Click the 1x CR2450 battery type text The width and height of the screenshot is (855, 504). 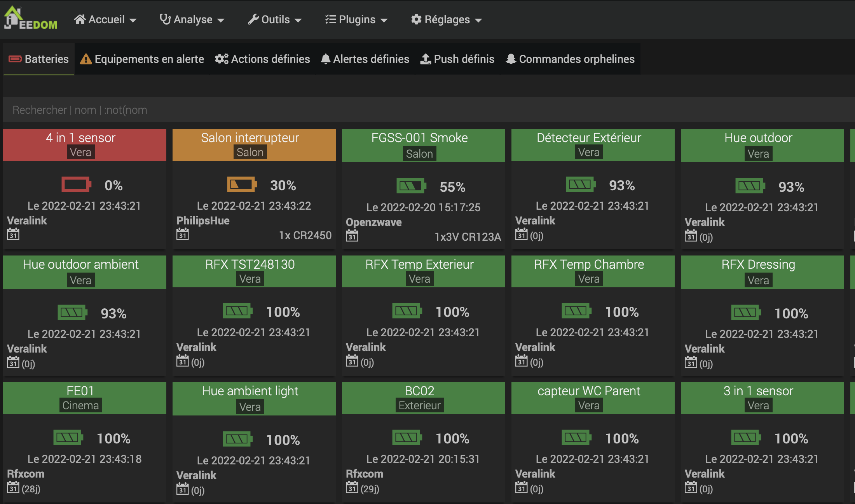305,235
